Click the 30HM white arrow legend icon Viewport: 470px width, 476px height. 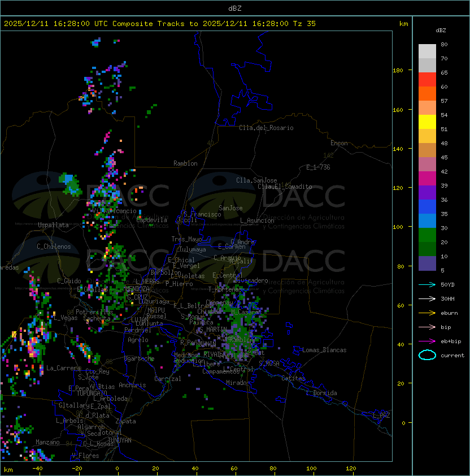coord(427,298)
